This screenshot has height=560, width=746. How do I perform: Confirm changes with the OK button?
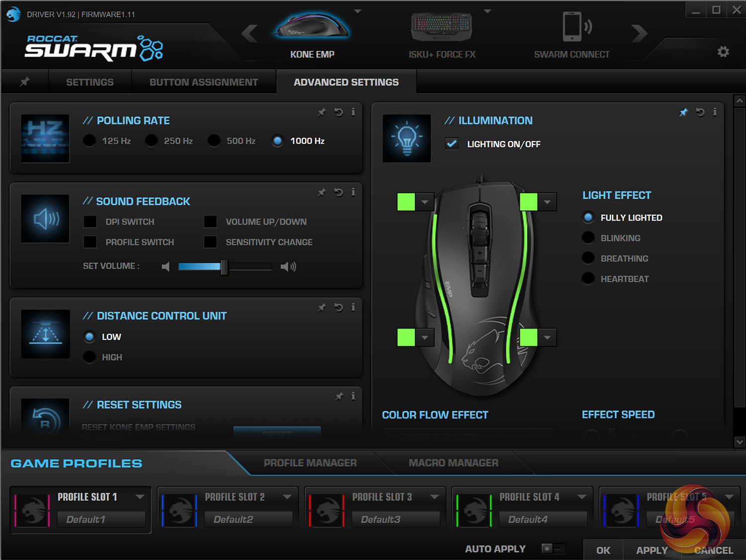click(x=603, y=550)
